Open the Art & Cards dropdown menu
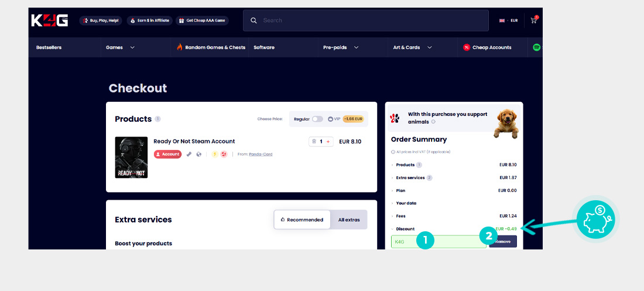 tap(412, 47)
